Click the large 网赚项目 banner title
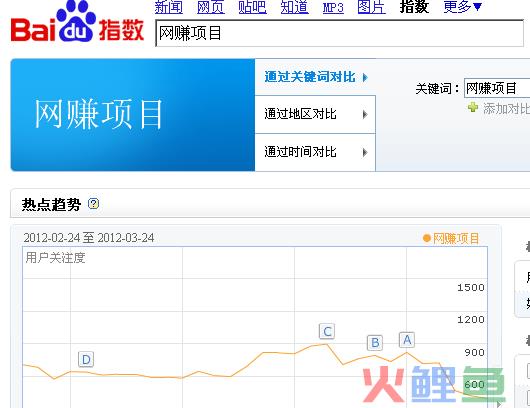The height and width of the screenshot is (408, 530). click(x=98, y=114)
